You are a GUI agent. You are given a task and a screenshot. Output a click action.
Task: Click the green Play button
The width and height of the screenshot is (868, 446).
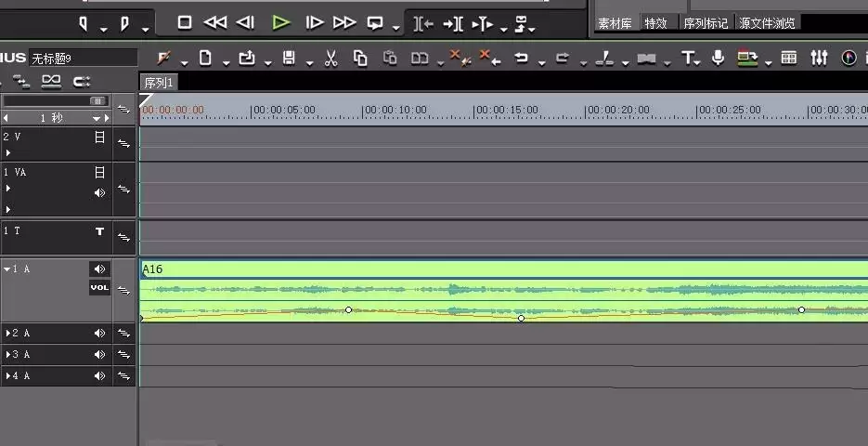point(281,22)
